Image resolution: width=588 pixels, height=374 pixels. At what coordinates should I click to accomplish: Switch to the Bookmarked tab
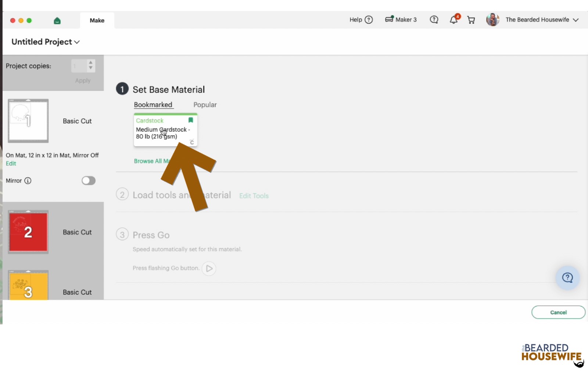[153, 105]
